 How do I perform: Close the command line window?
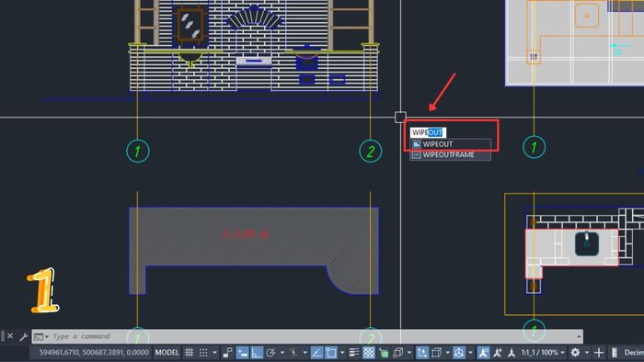(10, 336)
